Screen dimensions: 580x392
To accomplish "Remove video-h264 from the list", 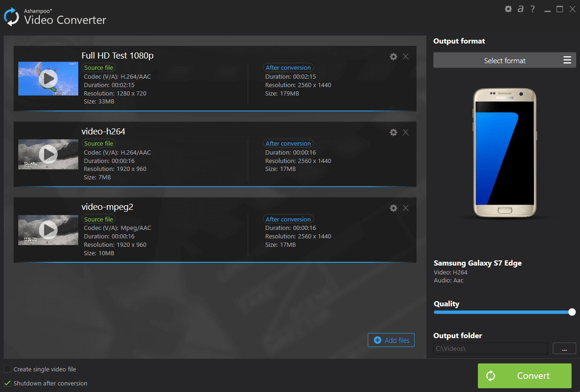I will [406, 132].
